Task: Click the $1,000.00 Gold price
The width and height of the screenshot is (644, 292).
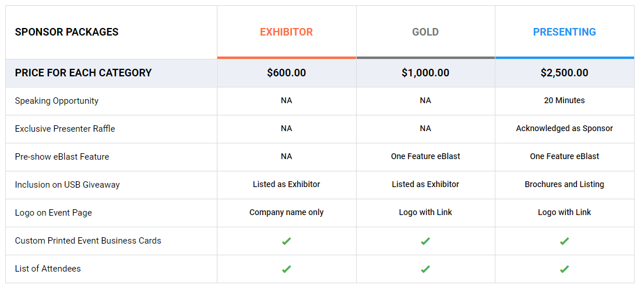Action: click(x=425, y=73)
